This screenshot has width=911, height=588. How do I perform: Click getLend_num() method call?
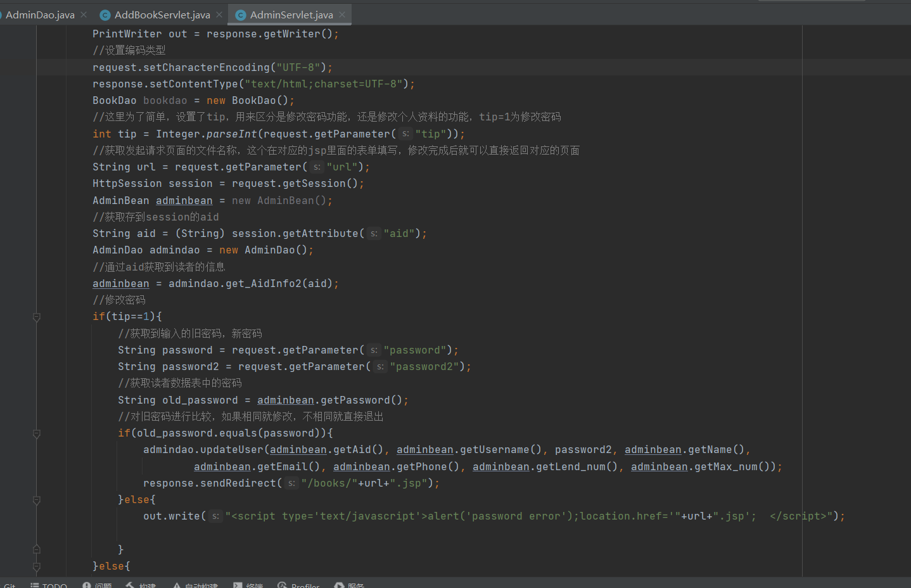(577, 466)
